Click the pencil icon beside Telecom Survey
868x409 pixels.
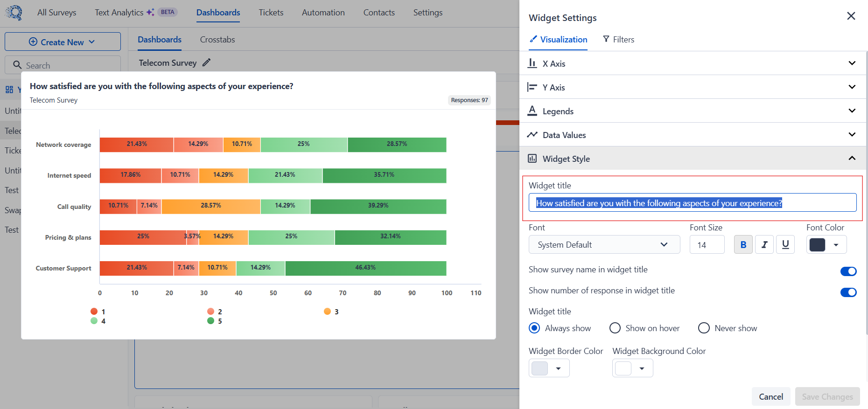(206, 62)
